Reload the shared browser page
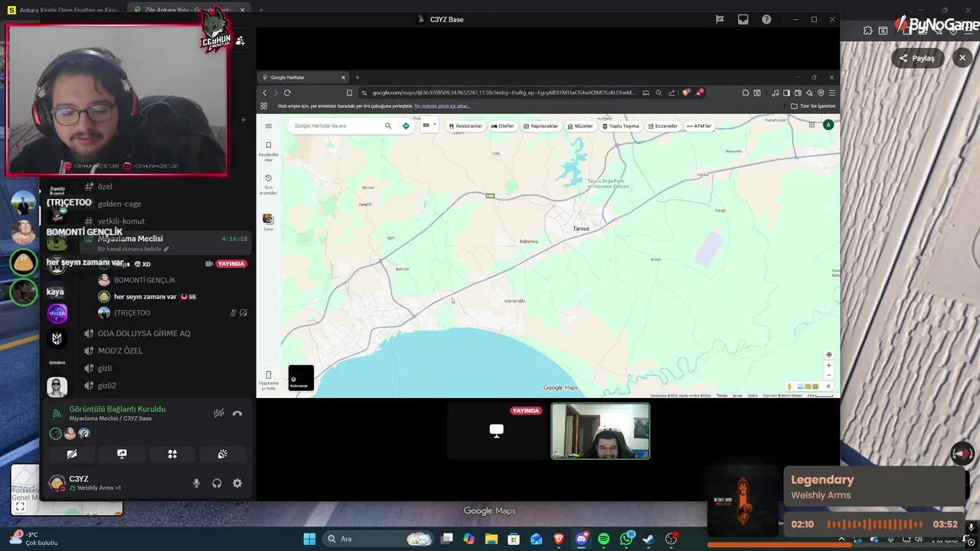Screen dimensions: 980x551 click(287, 93)
